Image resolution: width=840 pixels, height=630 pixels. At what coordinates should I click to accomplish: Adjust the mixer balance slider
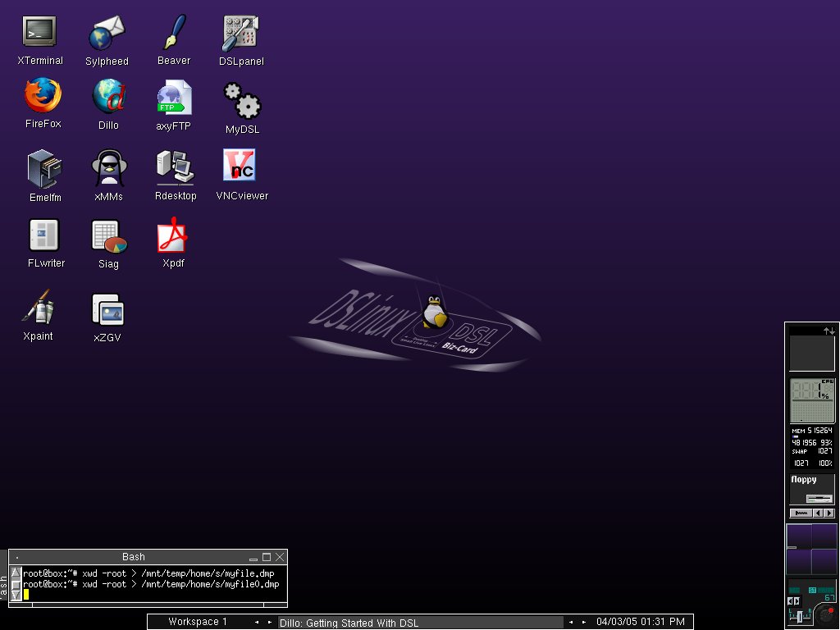(x=800, y=616)
